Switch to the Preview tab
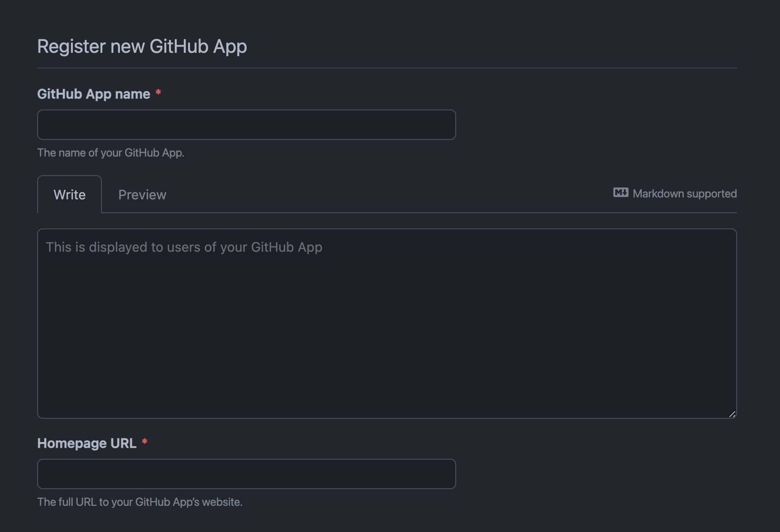The width and height of the screenshot is (780, 532). point(142,195)
